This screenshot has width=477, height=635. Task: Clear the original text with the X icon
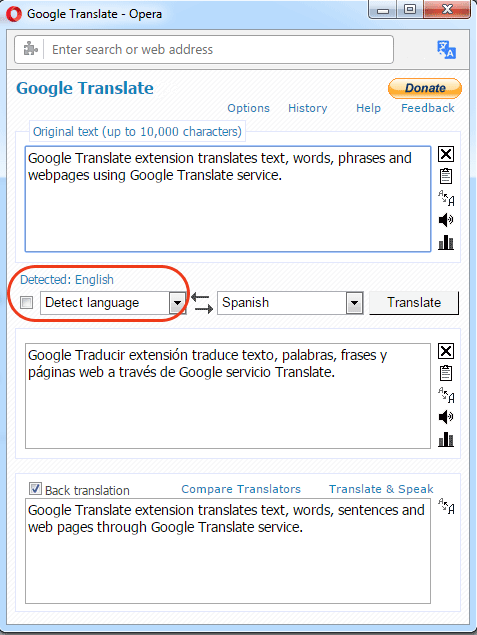[x=446, y=154]
